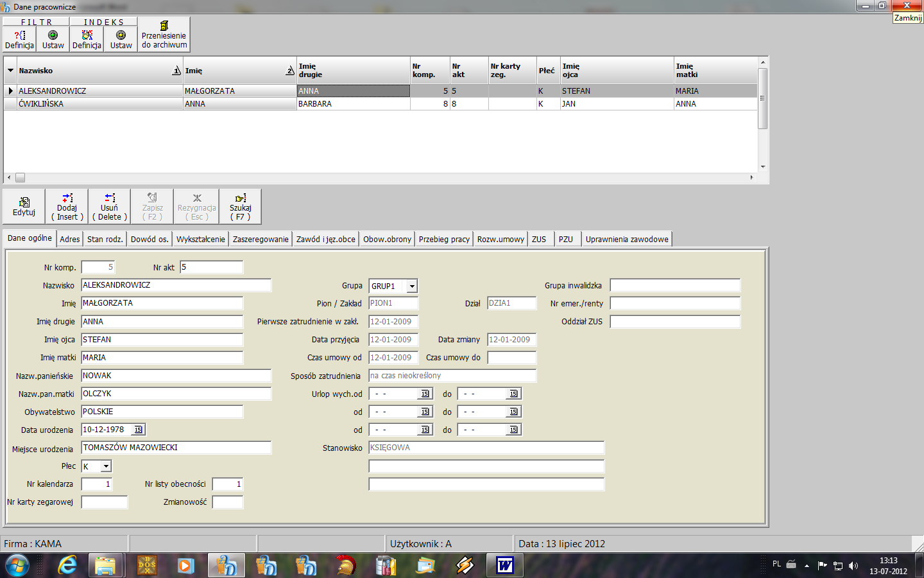Click into the Nr akt field

(212, 267)
